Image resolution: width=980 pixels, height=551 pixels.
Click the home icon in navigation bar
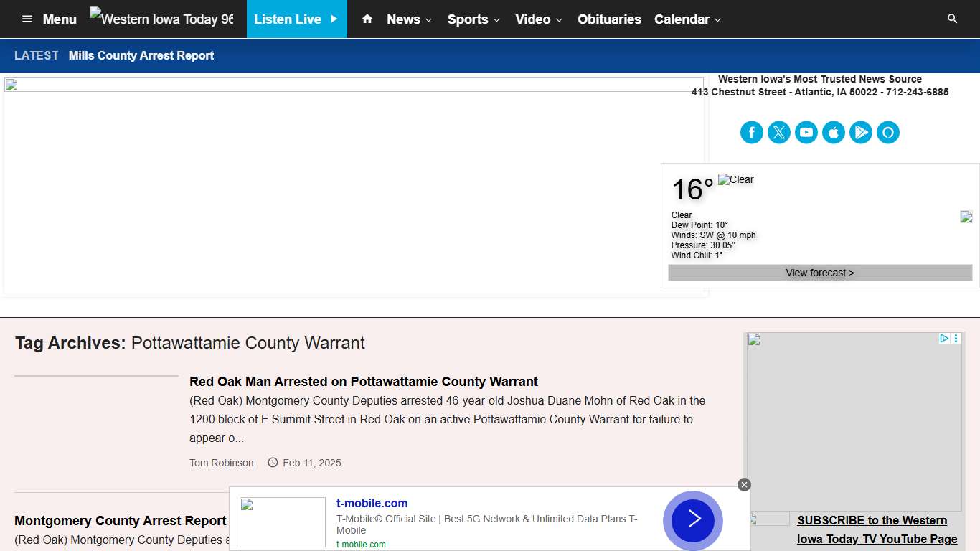[366, 19]
